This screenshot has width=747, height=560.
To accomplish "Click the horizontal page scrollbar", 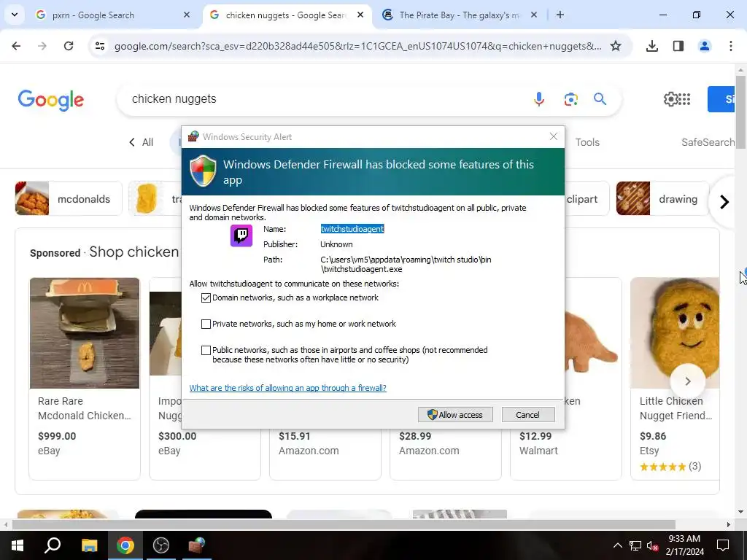I will pos(343,524).
